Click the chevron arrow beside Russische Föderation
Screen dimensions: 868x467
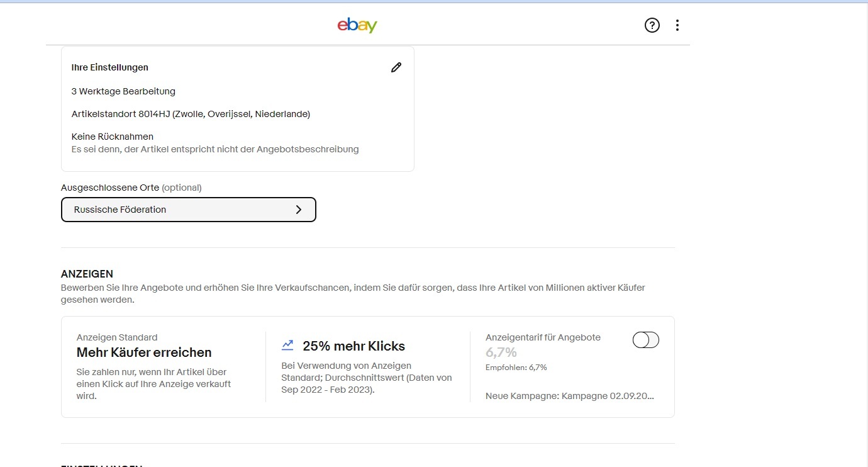[299, 210]
